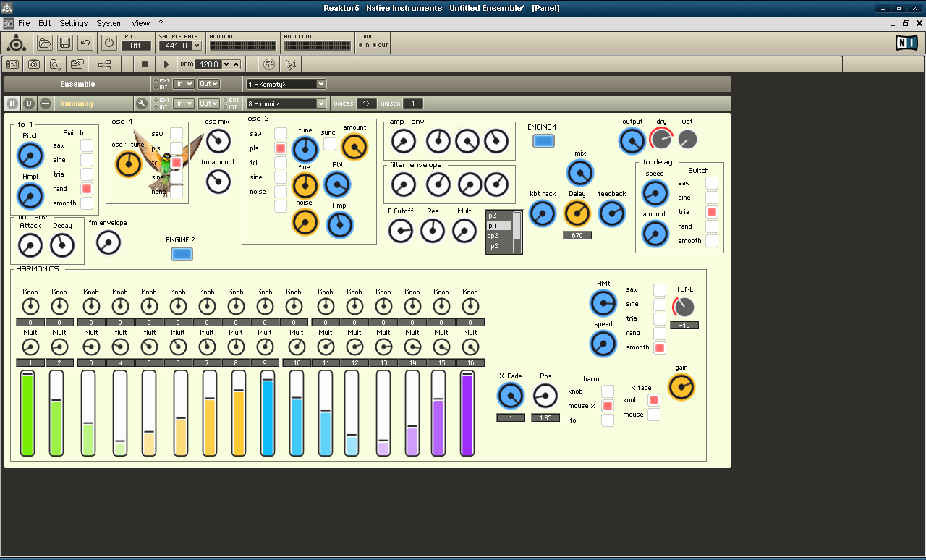The height and width of the screenshot is (560, 926).
Task: Enable the saw switch in lfo 1
Action: pos(87,145)
